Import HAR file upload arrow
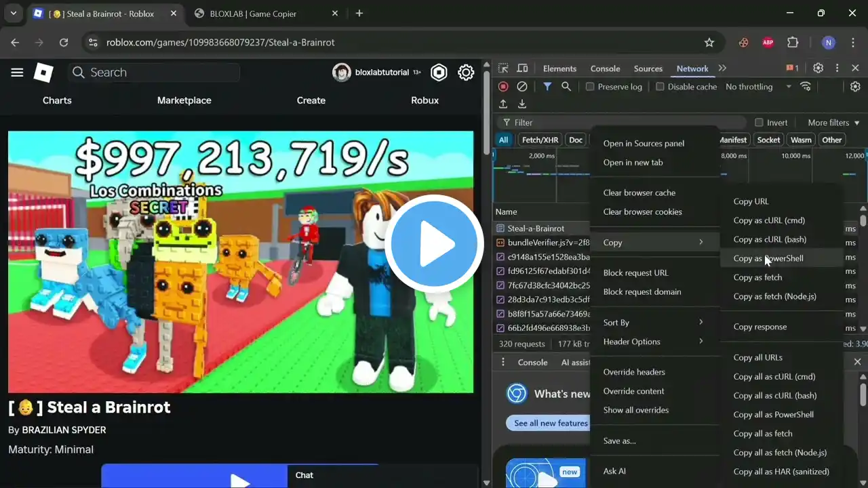The height and width of the screenshot is (488, 868). [x=503, y=104]
